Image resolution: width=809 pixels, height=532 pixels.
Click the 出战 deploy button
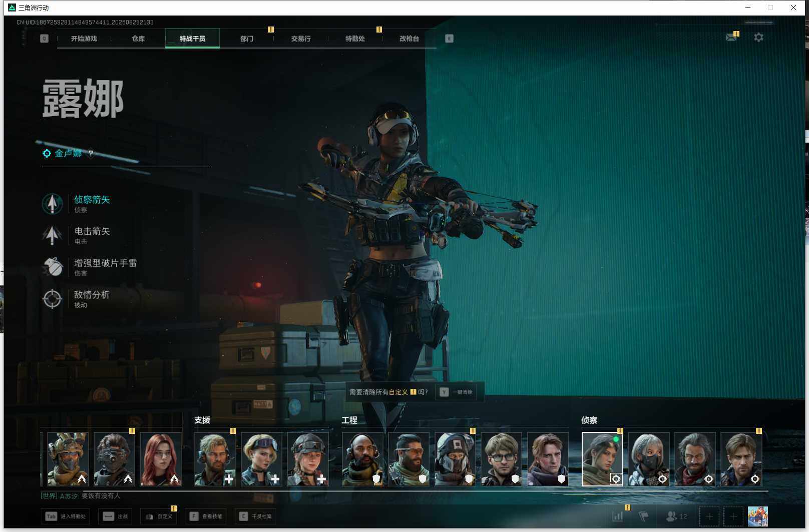pos(116,516)
